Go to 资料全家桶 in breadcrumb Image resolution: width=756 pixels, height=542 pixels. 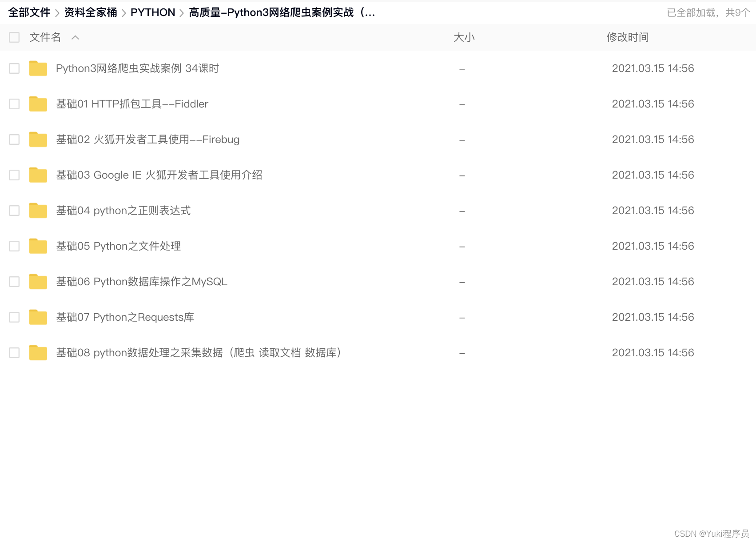pos(91,12)
